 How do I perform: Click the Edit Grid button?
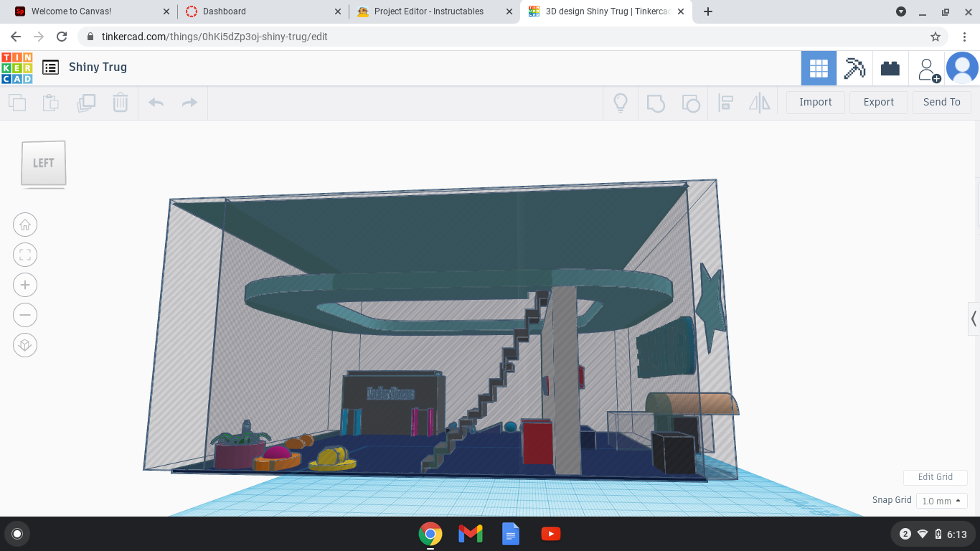pyautogui.click(x=935, y=477)
